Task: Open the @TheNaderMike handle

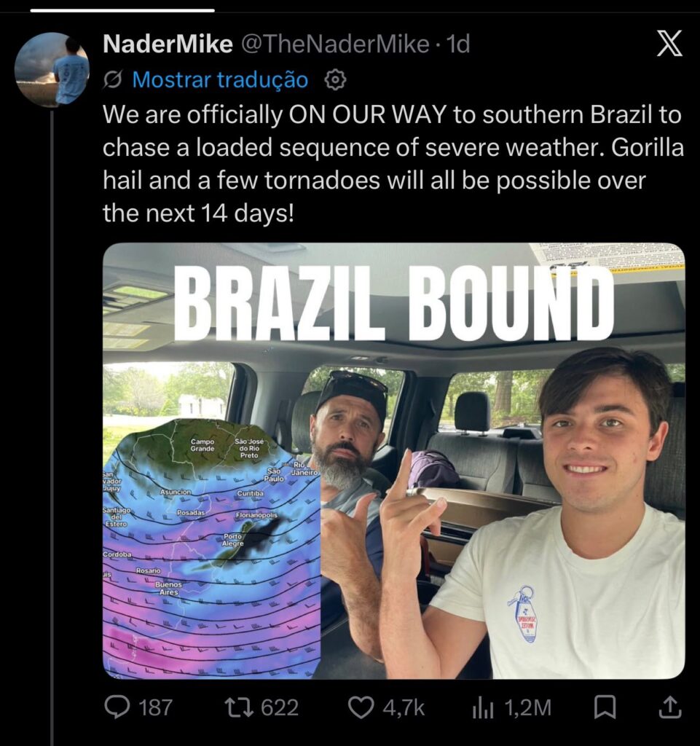Action: pyautogui.click(x=335, y=44)
